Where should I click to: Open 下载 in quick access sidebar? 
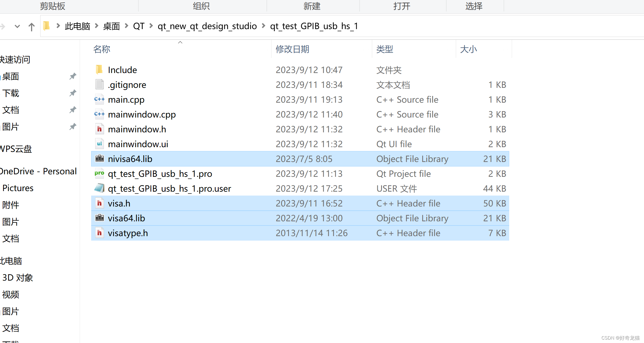pyautogui.click(x=11, y=93)
